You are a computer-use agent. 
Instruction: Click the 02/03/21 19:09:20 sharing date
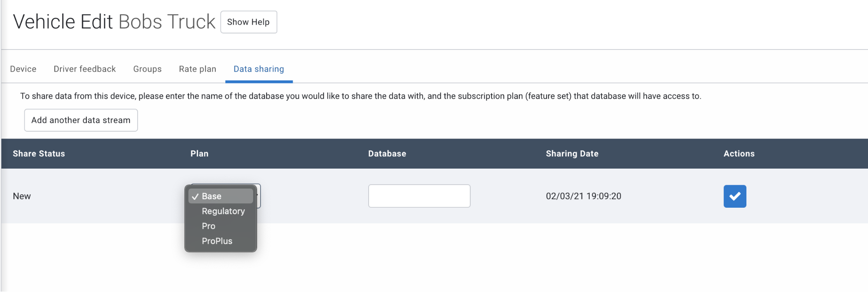(x=583, y=196)
